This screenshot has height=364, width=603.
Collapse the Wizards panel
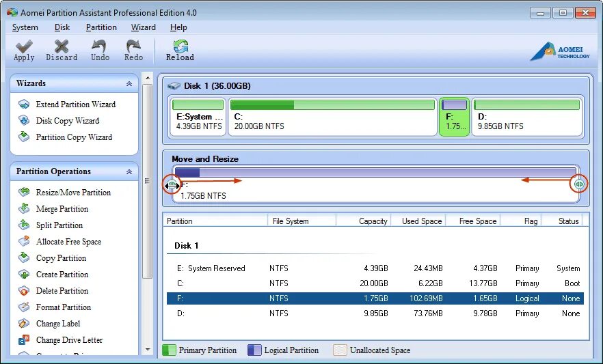[x=129, y=84]
